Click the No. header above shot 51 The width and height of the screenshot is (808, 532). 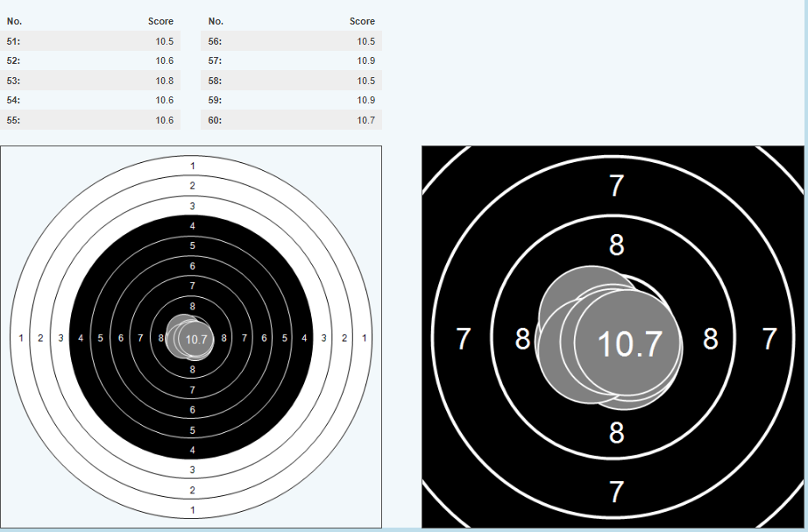pos(14,21)
